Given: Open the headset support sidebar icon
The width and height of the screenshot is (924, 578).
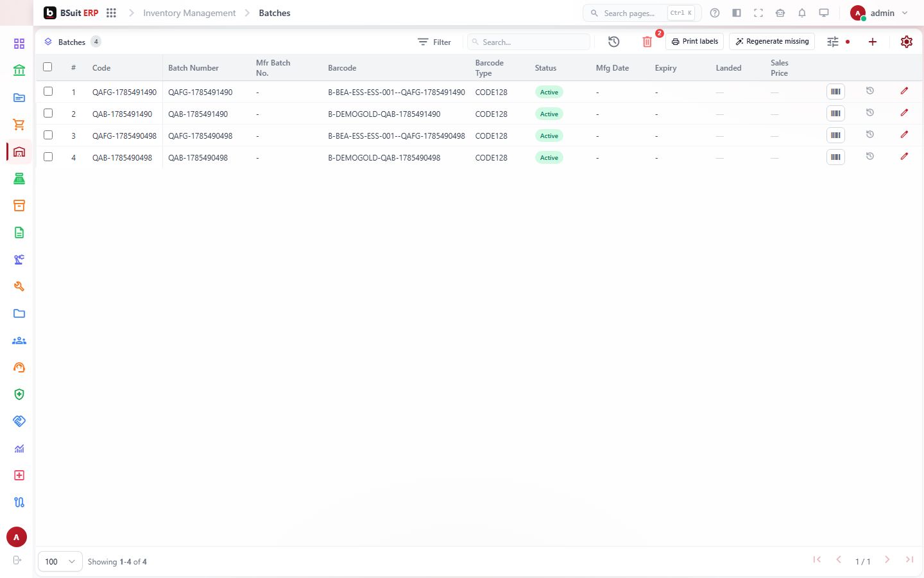Looking at the screenshot, I should tap(19, 367).
